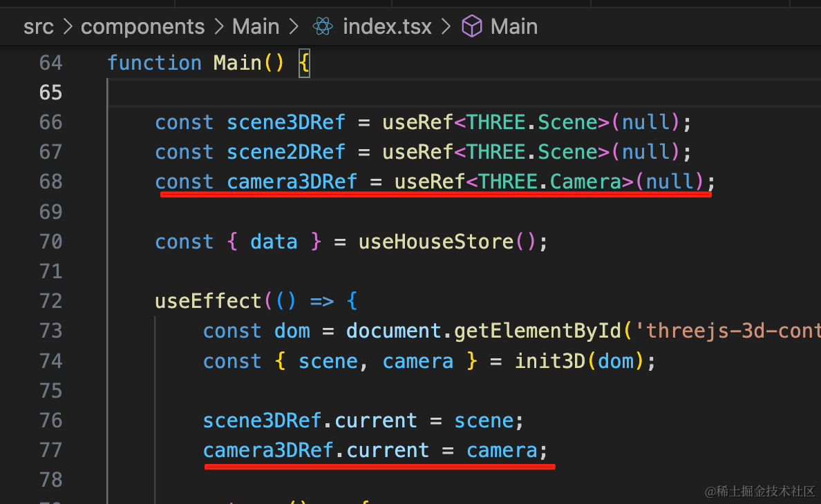This screenshot has width=821, height=504.
Task: Select the Main folder breadcrumb
Action: click(256, 27)
